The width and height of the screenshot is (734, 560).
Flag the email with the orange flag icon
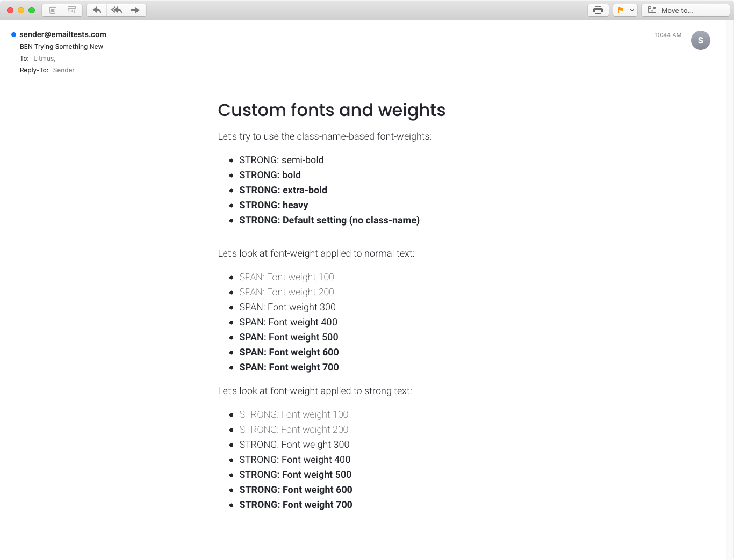tap(621, 10)
